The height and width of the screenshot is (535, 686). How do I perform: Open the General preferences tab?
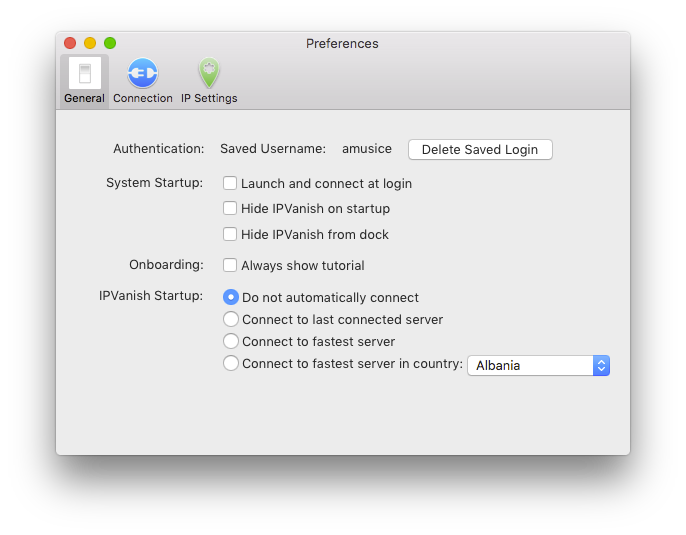click(84, 81)
